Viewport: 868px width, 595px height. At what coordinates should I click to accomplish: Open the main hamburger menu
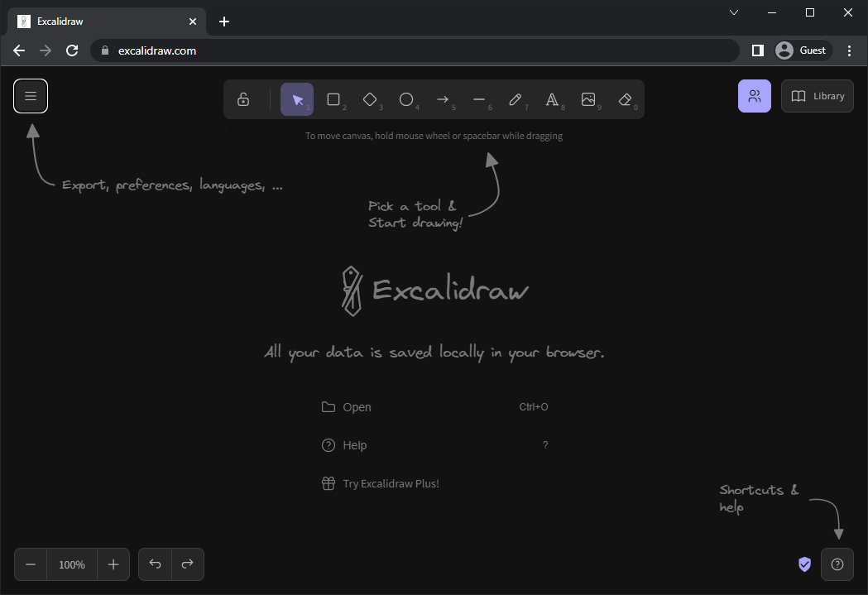coord(30,96)
